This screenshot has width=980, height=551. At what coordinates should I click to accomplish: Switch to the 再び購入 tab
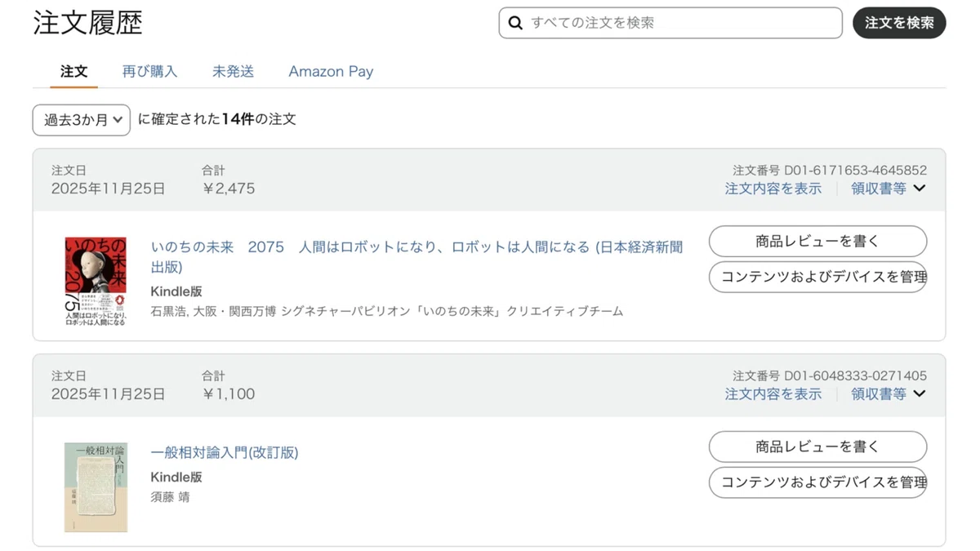(x=149, y=71)
